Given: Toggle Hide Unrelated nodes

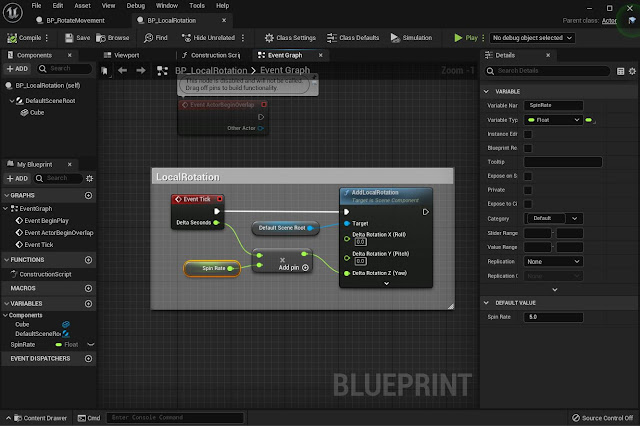Looking at the screenshot, I should tap(209, 38).
